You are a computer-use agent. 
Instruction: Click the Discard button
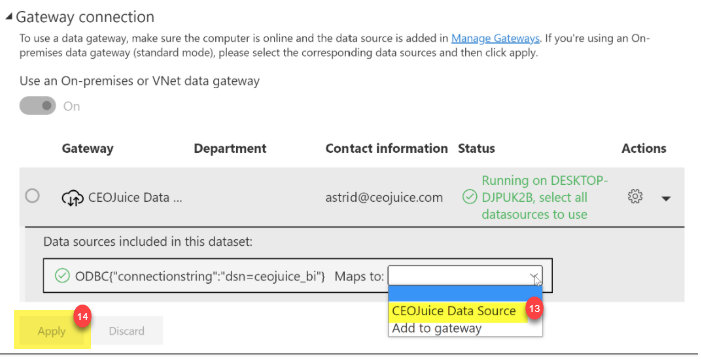127,331
